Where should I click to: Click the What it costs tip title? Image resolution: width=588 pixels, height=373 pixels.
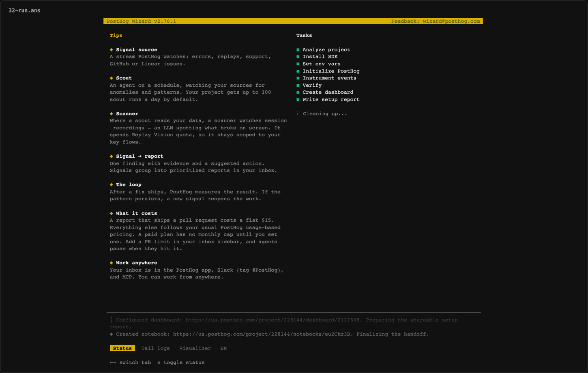coord(137,213)
